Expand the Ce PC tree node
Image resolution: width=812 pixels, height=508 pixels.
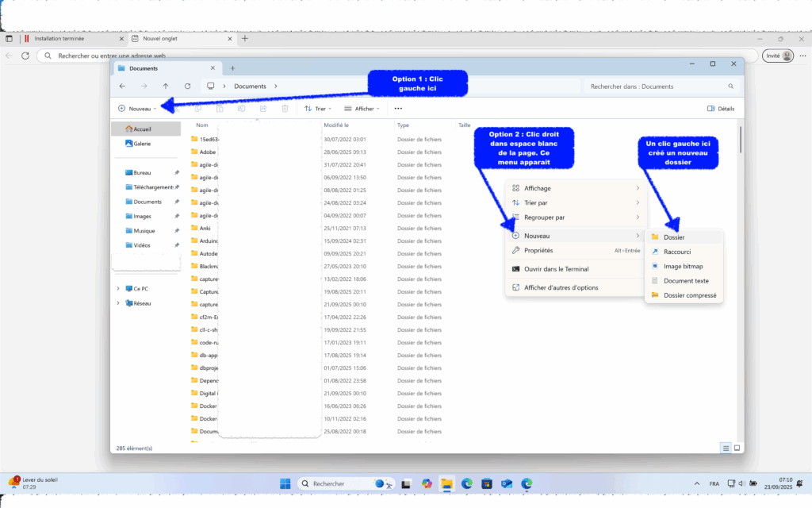118,289
